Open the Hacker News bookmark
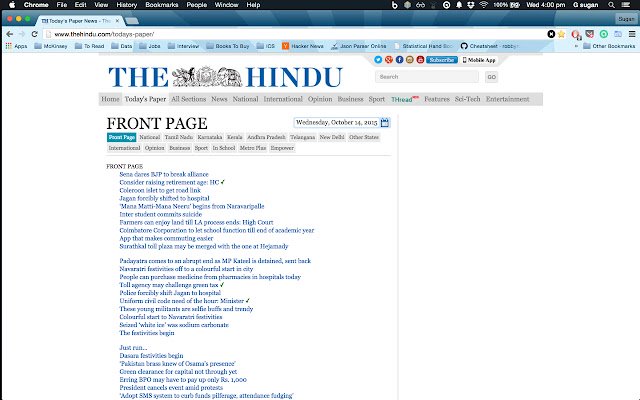Viewport: 640px width, 400px height. 303,46
